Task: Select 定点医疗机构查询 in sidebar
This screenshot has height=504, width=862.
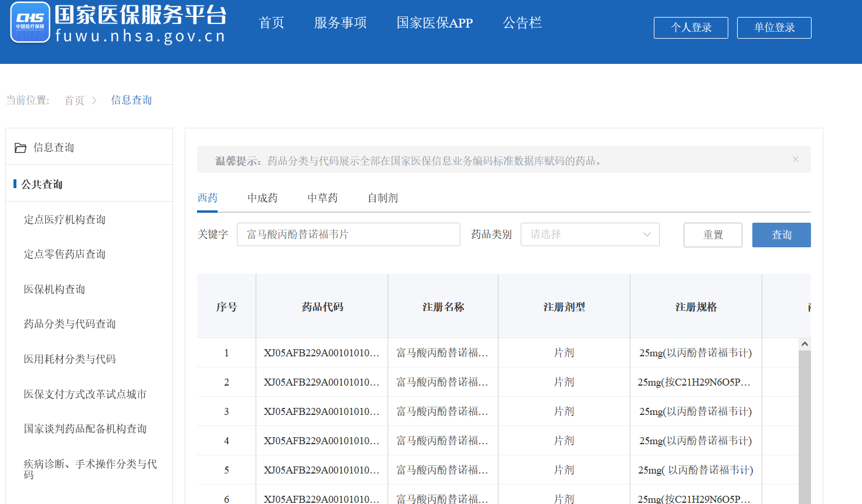Action: [65, 220]
